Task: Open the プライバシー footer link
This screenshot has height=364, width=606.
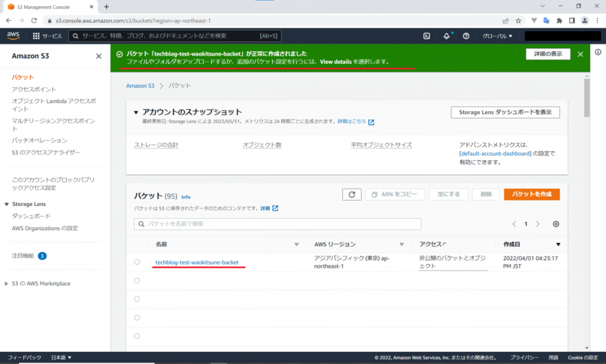Action: point(524,357)
